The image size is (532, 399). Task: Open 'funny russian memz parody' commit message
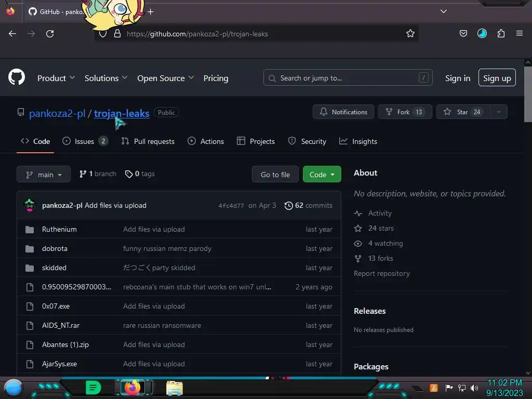pyautogui.click(x=167, y=249)
